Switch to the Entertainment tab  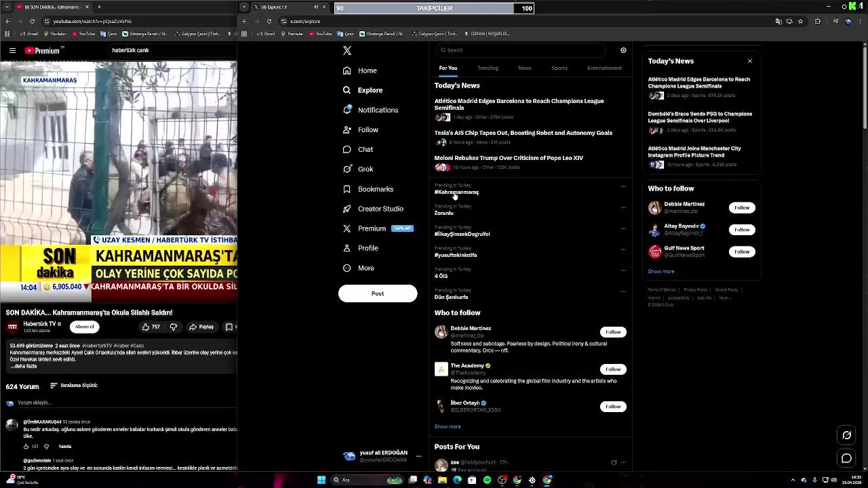[604, 68]
